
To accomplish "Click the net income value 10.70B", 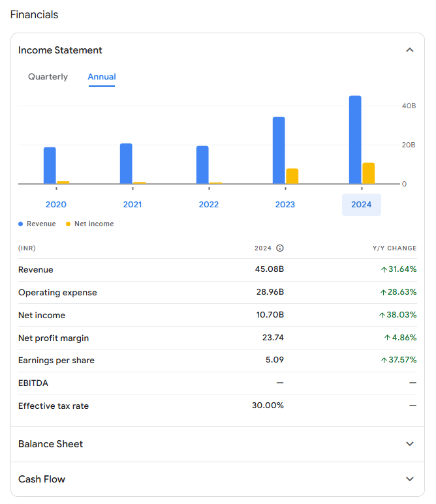I will point(270,315).
